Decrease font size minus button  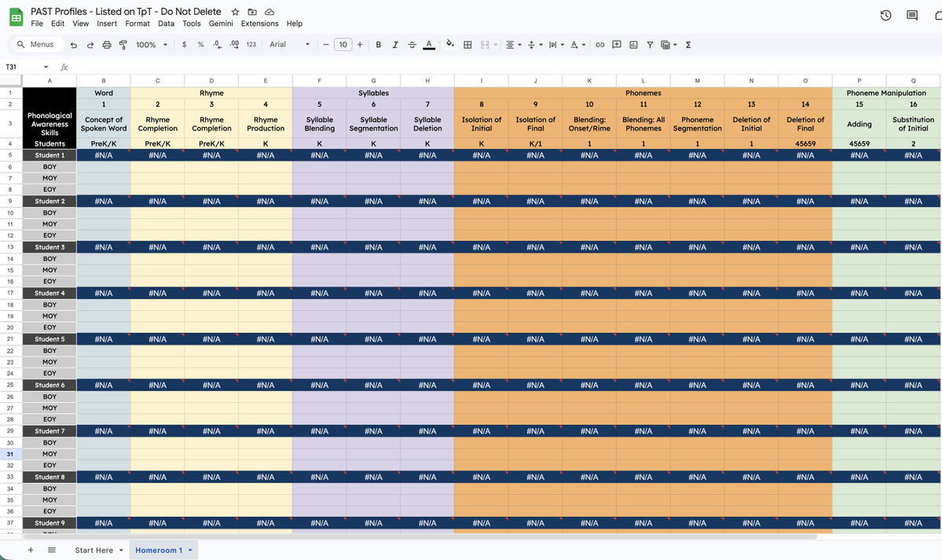325,45
